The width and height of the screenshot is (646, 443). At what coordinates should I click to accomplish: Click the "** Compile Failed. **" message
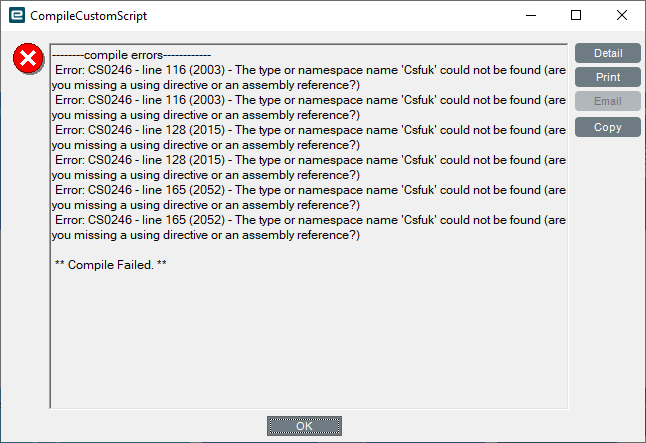pyautogui.click(x=110, y=265)
